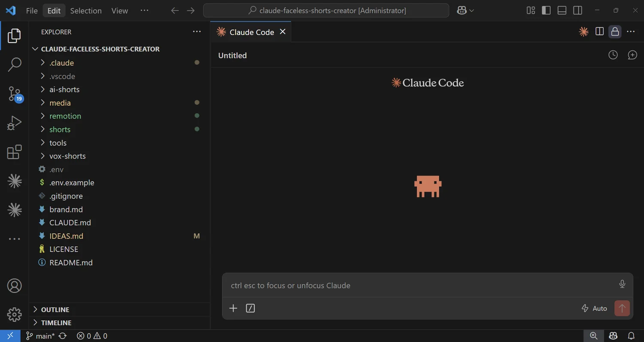
Task: Click the Claude spark icon in editor toolbar
Action: click(583, 31)
